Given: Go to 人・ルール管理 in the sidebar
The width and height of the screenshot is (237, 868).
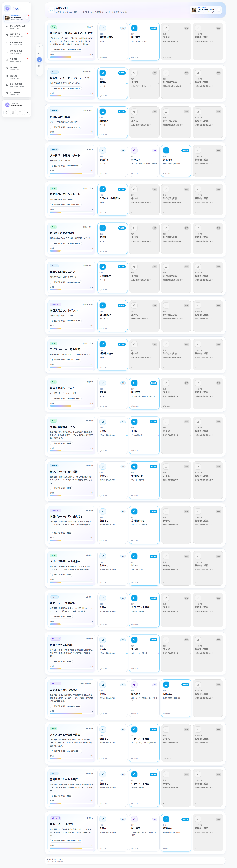Looking at the screenshot, I should 17,43.
